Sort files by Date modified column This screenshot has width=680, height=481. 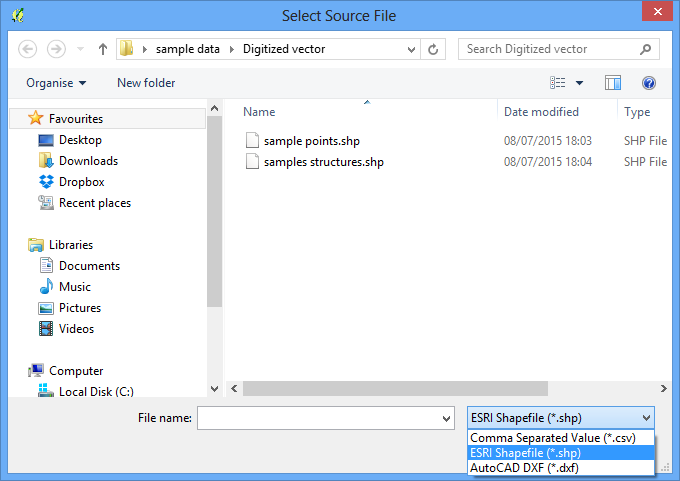click(541, 112)
